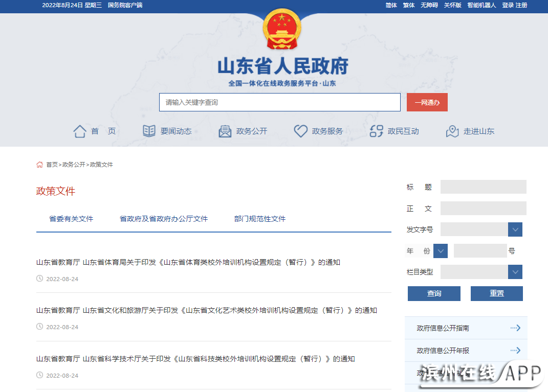548x392 pixels.
Task: Expand the 栏目类型 dropdown arrow
Action: 515,272
